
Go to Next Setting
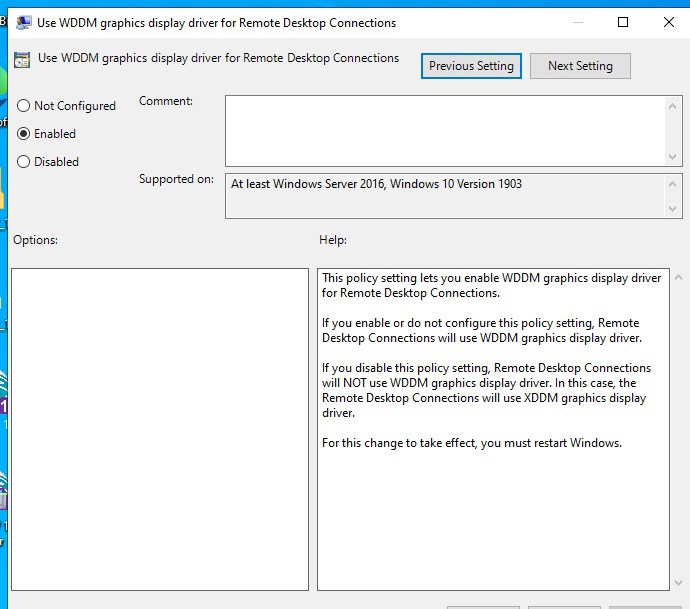coord(580,66)
